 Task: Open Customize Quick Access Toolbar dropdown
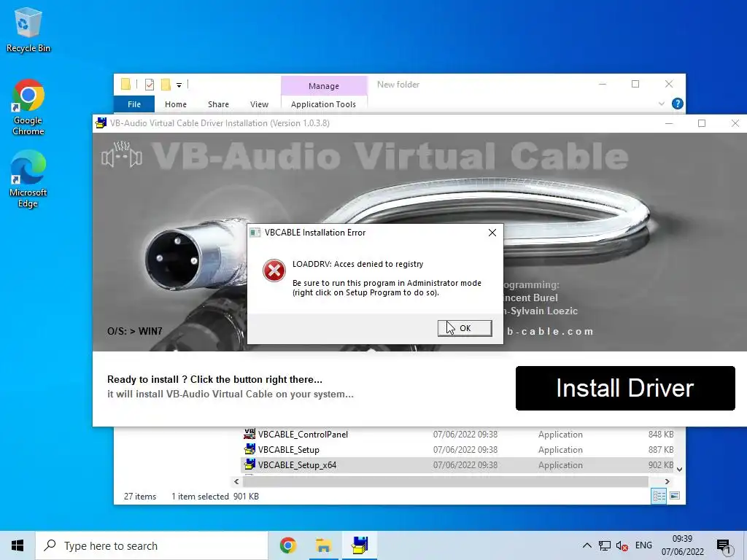(x=179, y=85)
